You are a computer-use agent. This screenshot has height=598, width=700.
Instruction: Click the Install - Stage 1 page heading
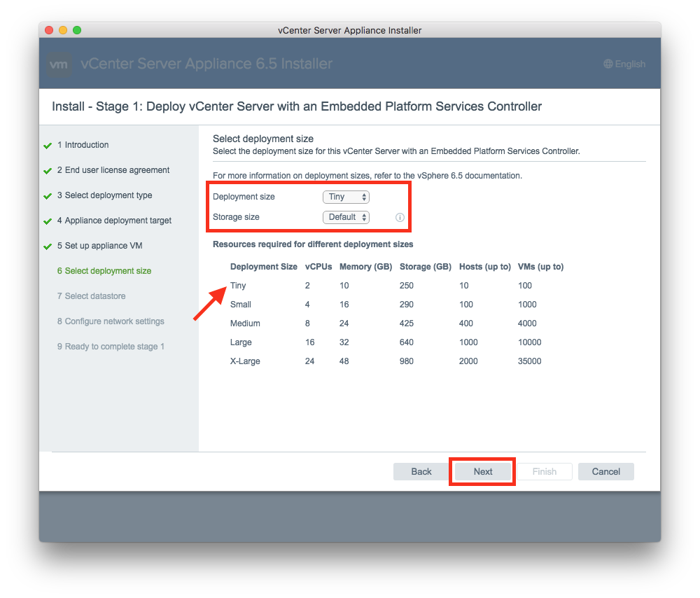click(x=297, y=106)
